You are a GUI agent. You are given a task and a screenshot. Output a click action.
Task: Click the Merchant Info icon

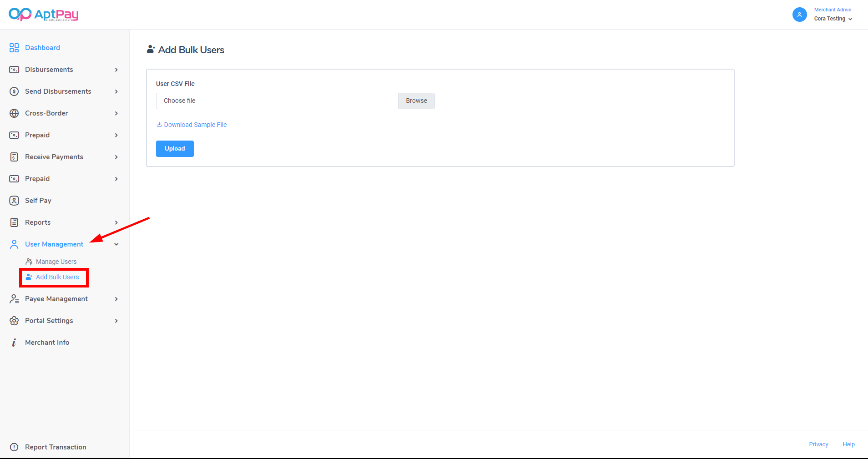(14, 343)
